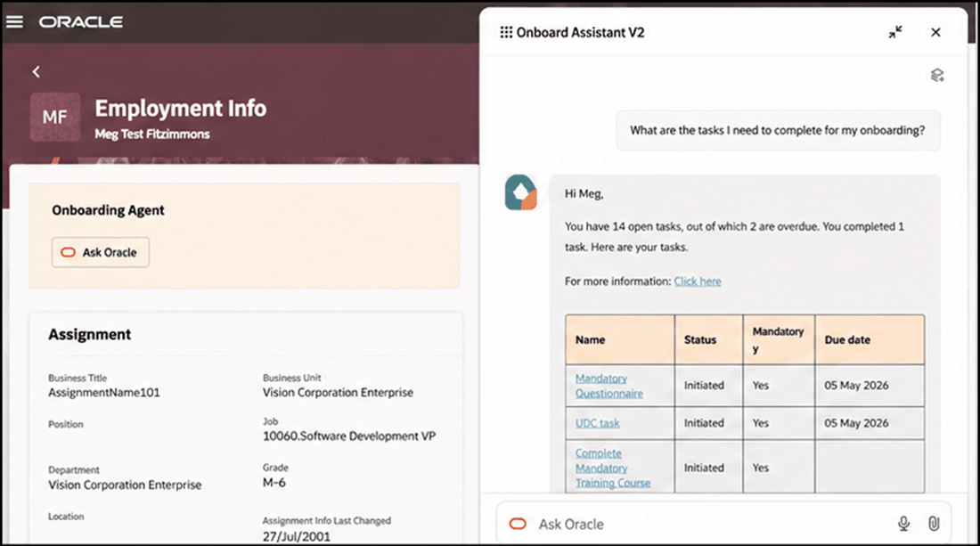Click the attachment paperclip icon
The width and height of the screenshot is (980, 546).
pyautogui.click(x=934, y=524)
